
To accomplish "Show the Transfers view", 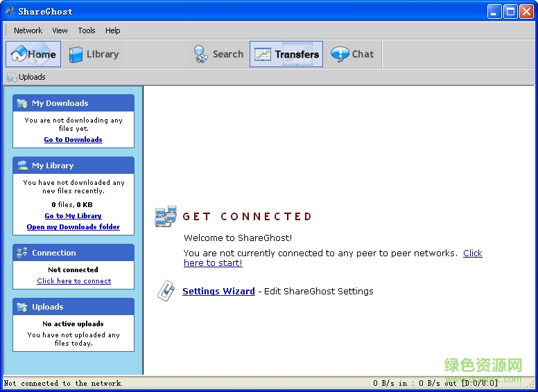I will tap(286, 54).
